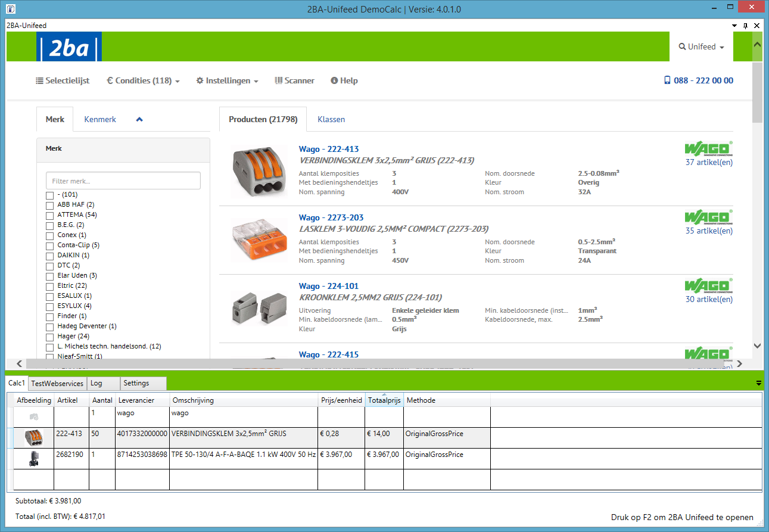Click the phone icon next to 088 - 222 00 00
The width and height of the screenshot is (769, 532).
[x=667, y=80]
